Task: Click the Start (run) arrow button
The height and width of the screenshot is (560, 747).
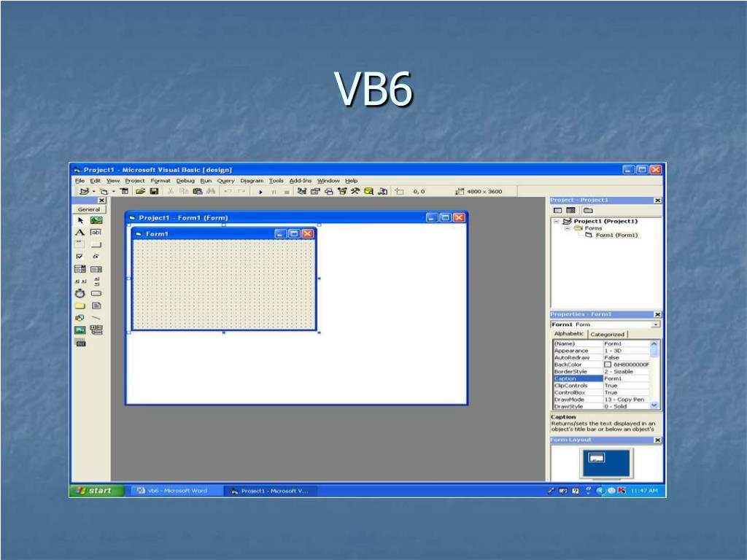Action: [x=260, y=192]
